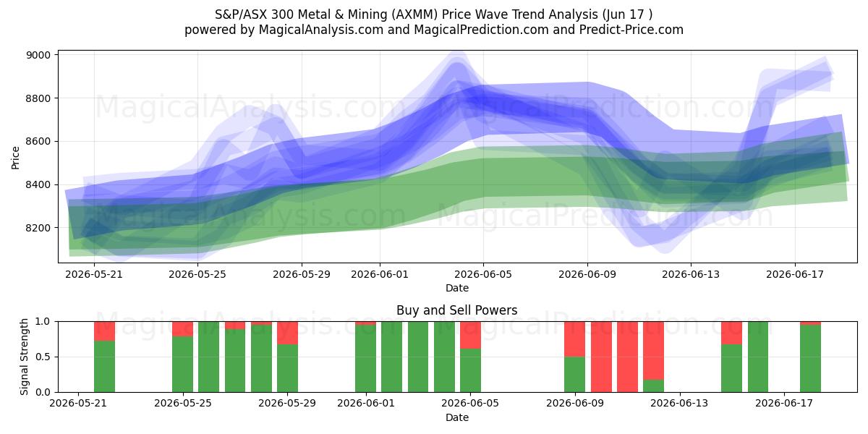Image resolution: width=868 pixels, height=434 pixels.
Task: Click the last green bar after 2026-06-17
Action: (811, 359)
